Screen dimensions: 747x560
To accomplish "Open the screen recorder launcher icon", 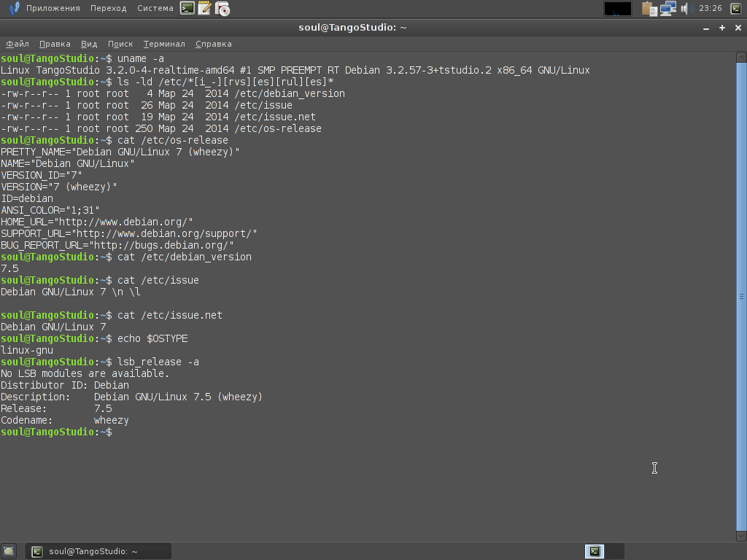I will [x=222, y=8].
